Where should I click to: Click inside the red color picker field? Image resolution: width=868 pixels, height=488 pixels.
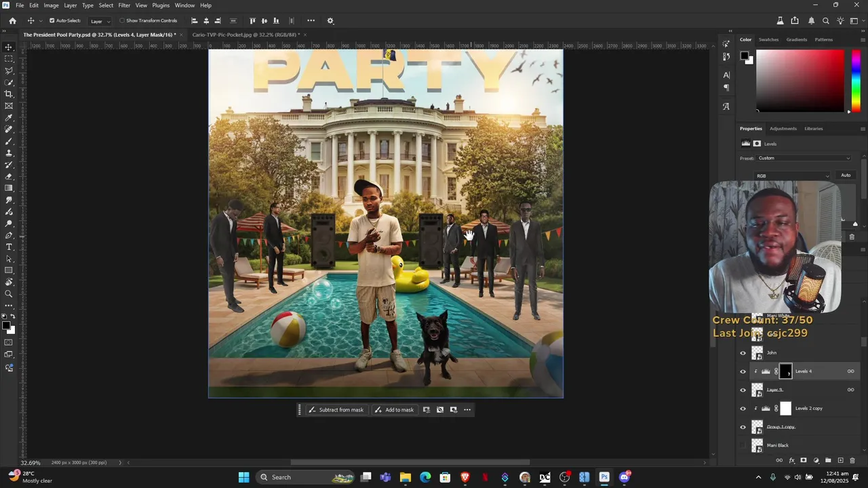tap(800, 81)
